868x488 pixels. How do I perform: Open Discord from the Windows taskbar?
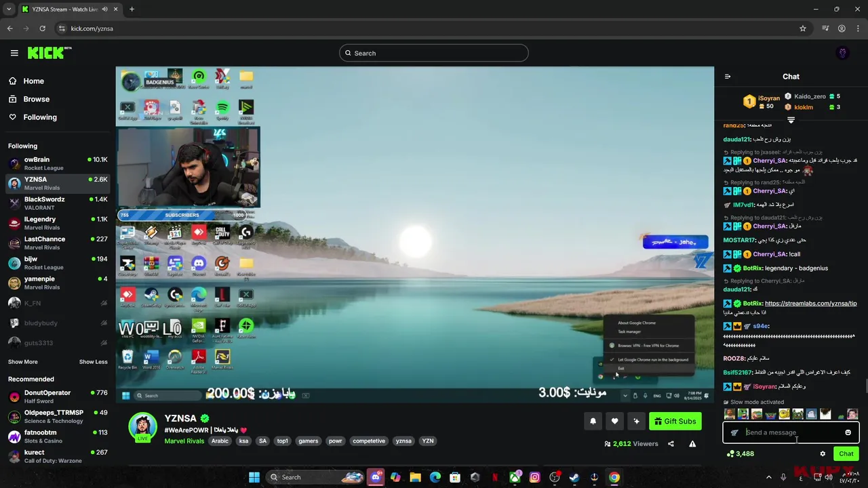pyautogui.click(x=375, y=477)
